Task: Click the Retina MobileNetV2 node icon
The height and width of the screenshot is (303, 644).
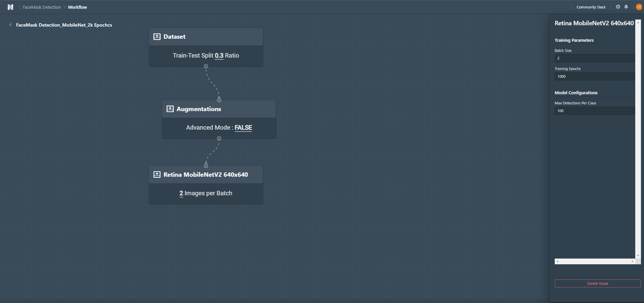Action: 157,175
